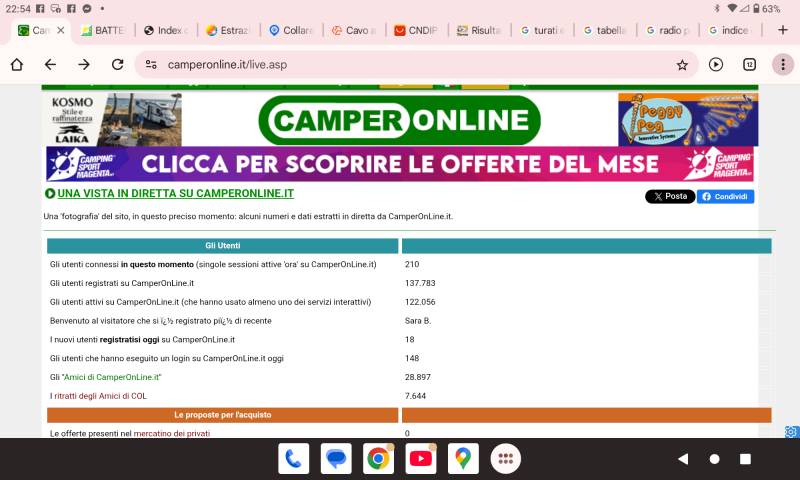Switch to the Index tab
Screen dimensions: 800x480
click(166, 31)
